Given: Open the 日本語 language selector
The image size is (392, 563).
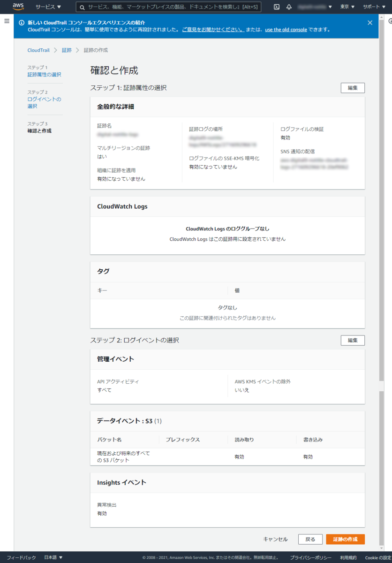Looking at the screenshot, I should (53, 557).
